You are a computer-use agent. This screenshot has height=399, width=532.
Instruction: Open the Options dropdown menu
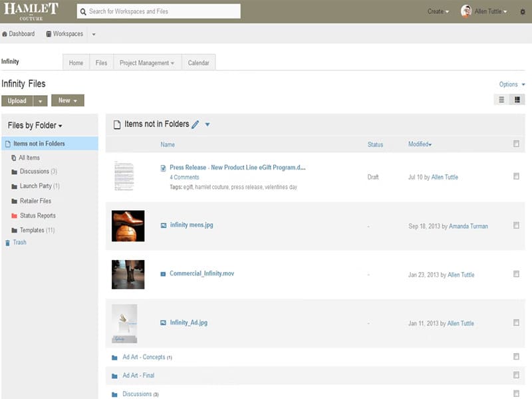click(511, 84)
